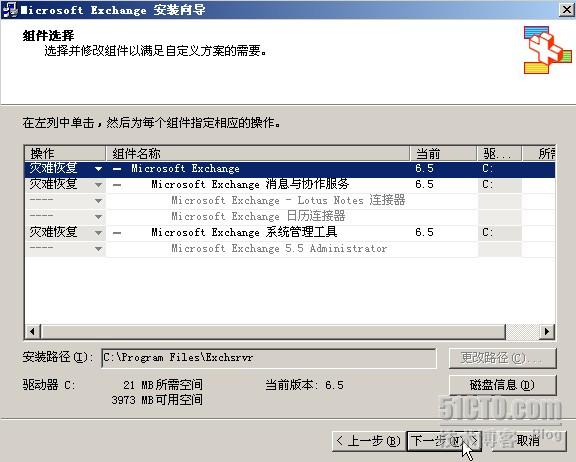This screenshot has height=462, width=576.
Task: Click the left arrow of horizontal scrollbar
Action: pyautogui.click(x=32, y=332)
